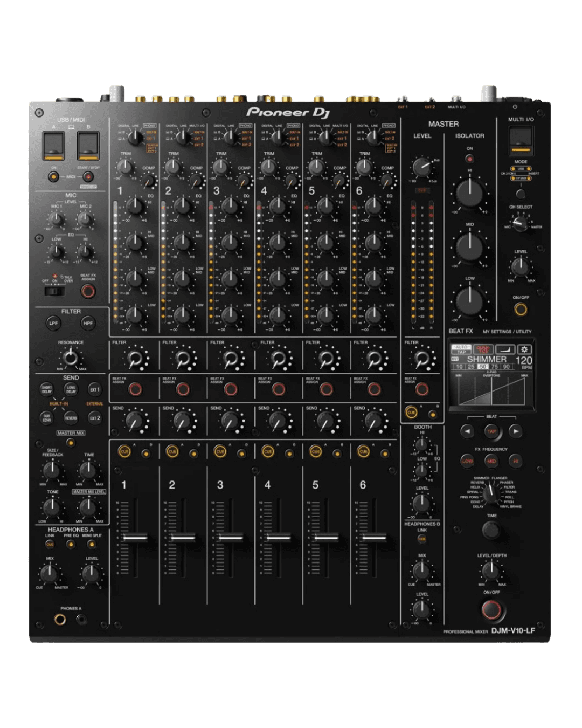Hit the Beat right arrow button
The width and height of the screenshot is (582, 728).
pyautogui.click(x=516, y=431)
